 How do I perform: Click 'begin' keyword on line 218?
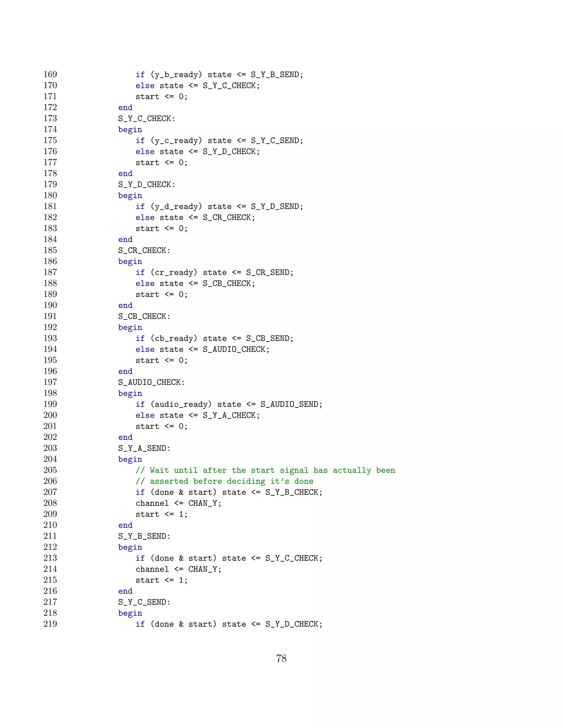click(x=130, y=613)
